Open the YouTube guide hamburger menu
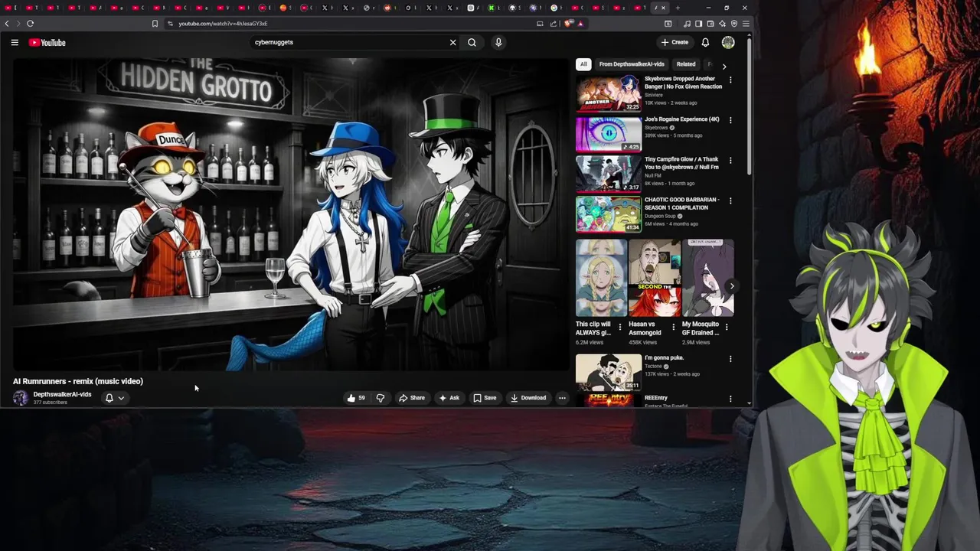 pos(15,42)
